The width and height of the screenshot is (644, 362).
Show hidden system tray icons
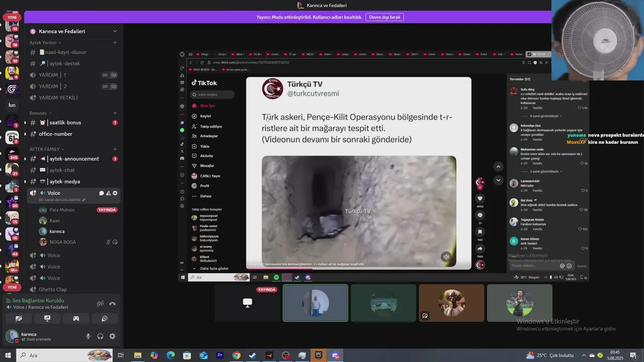[x=584, y=355]
